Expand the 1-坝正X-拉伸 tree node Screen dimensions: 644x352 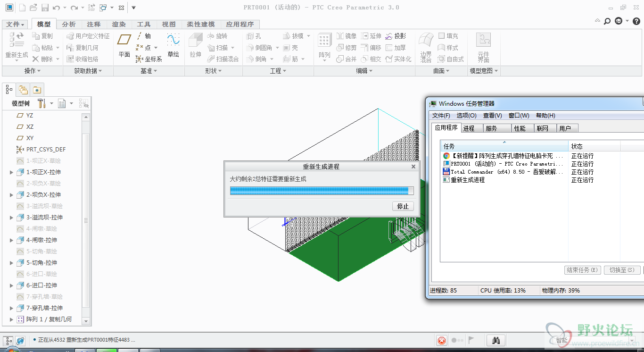coord(11,172)
